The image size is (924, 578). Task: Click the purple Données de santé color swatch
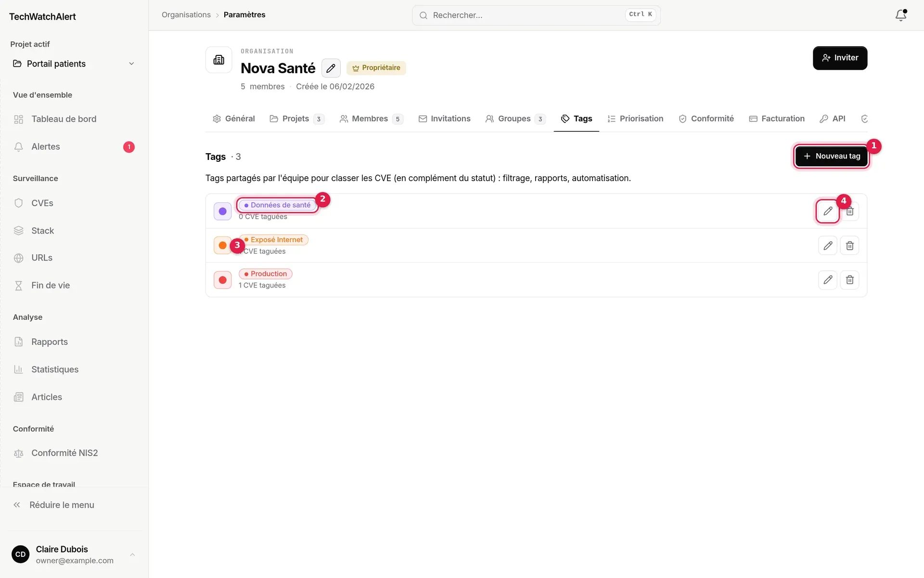[223, 211]
